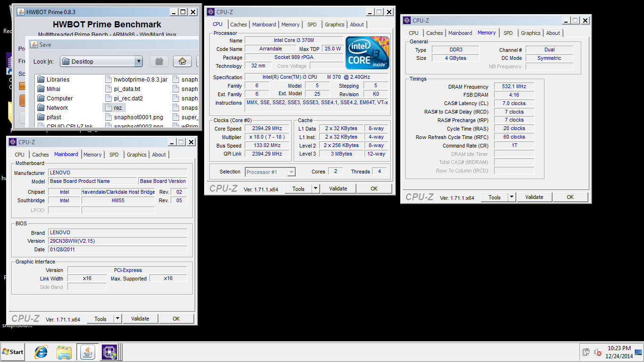Open SPD tab in right CPU-Z window

(508, 33)
